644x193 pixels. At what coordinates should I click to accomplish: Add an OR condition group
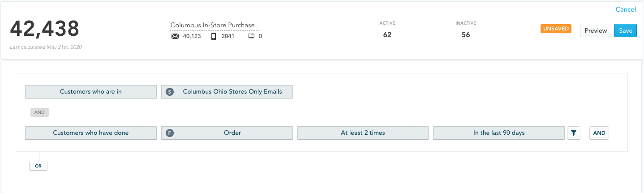tap(38, 166)
